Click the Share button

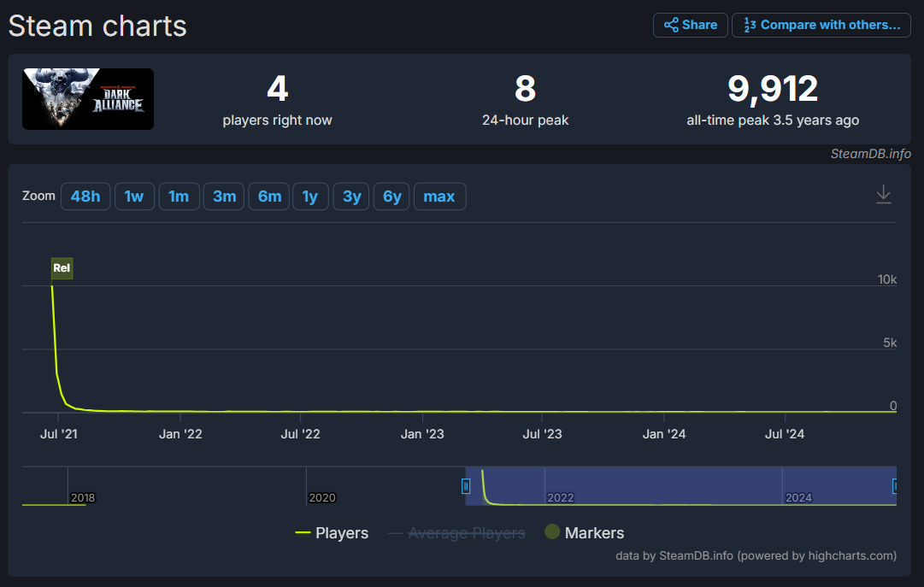click(690, 26)
